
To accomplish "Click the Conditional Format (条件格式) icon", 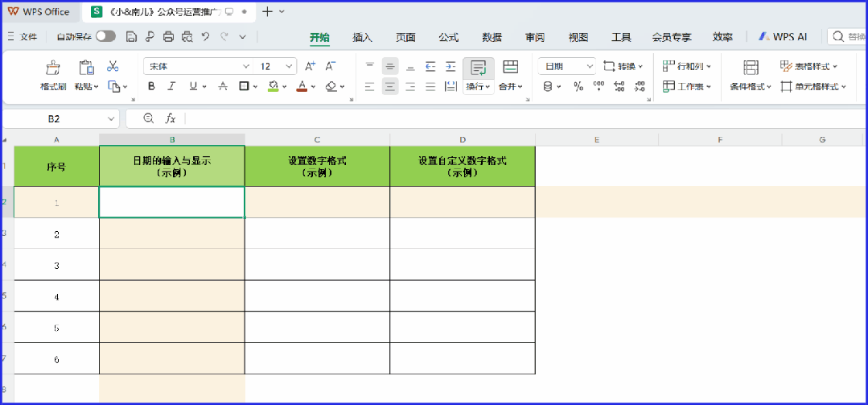I will click(x=751, y=68).
